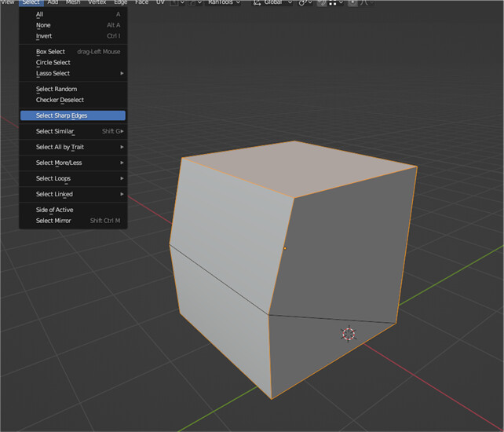Expand the Lasso Select submenu
Screen dimensions: 504x432
[73, 73]
